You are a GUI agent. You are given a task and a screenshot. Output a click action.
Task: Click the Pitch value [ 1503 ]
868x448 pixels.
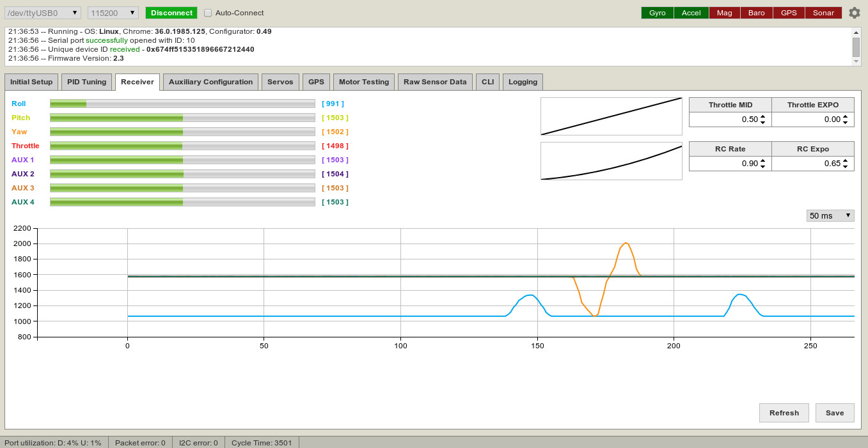pyautogui.click(x=335, y=118)
